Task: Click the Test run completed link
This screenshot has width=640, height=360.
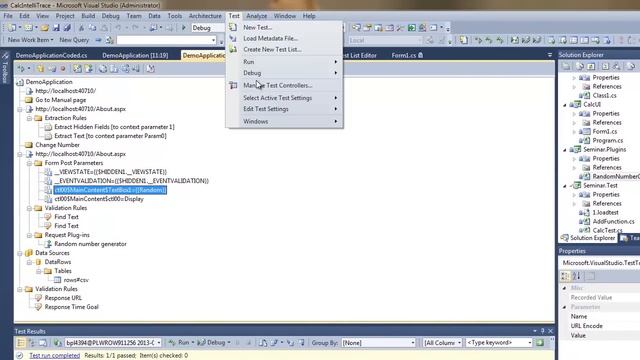Action: 55,356
